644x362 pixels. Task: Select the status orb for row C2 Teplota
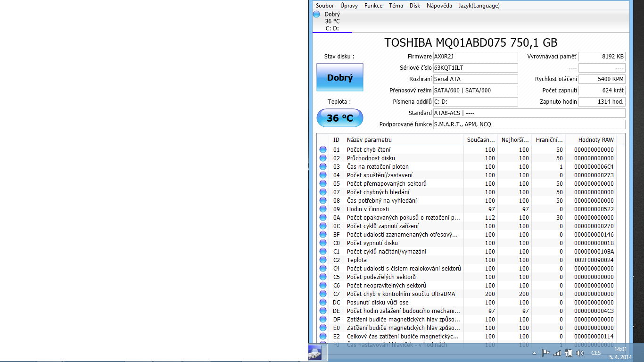pos(323,260)
